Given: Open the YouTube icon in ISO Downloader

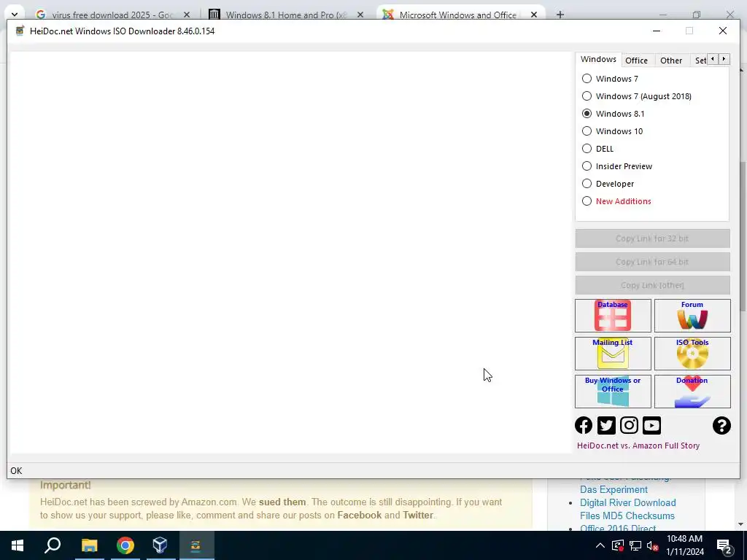Looking at the screenshot, I should tap(651, 425).
